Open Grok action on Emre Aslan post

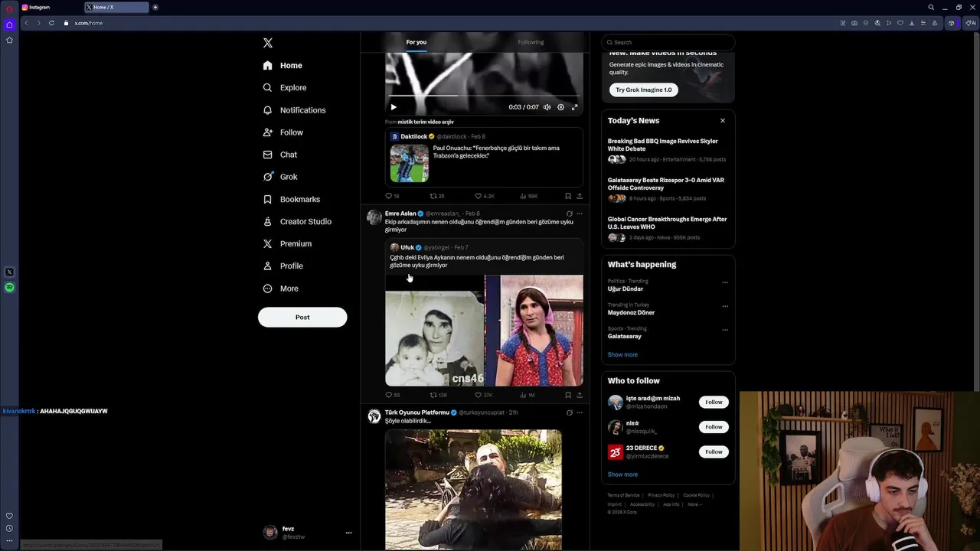pos(569,214)
